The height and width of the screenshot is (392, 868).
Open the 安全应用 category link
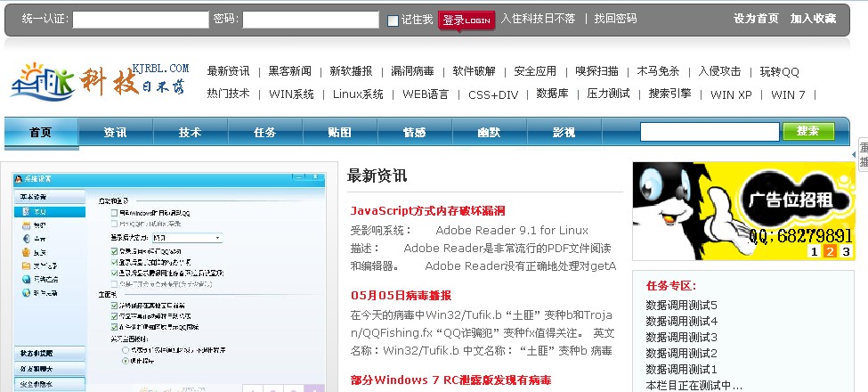(535, 71)
